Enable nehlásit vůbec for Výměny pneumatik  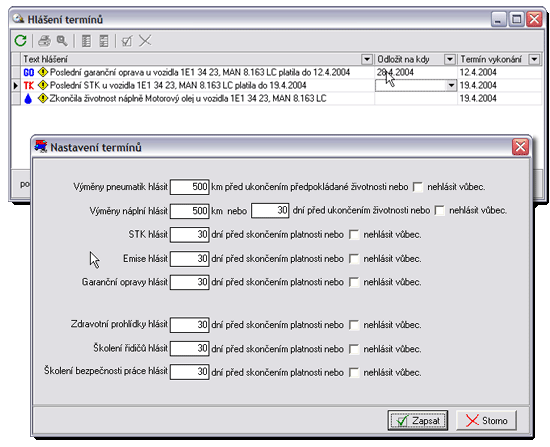coord(418,187)
